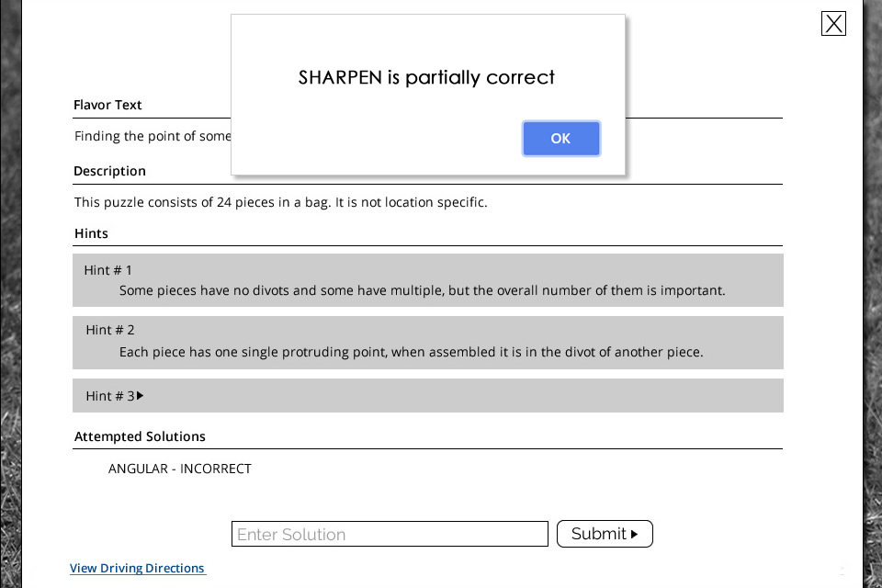Click the 'SHARPEN is partially correct' message
Screen dimensions: 882x588
coord(426,78)
